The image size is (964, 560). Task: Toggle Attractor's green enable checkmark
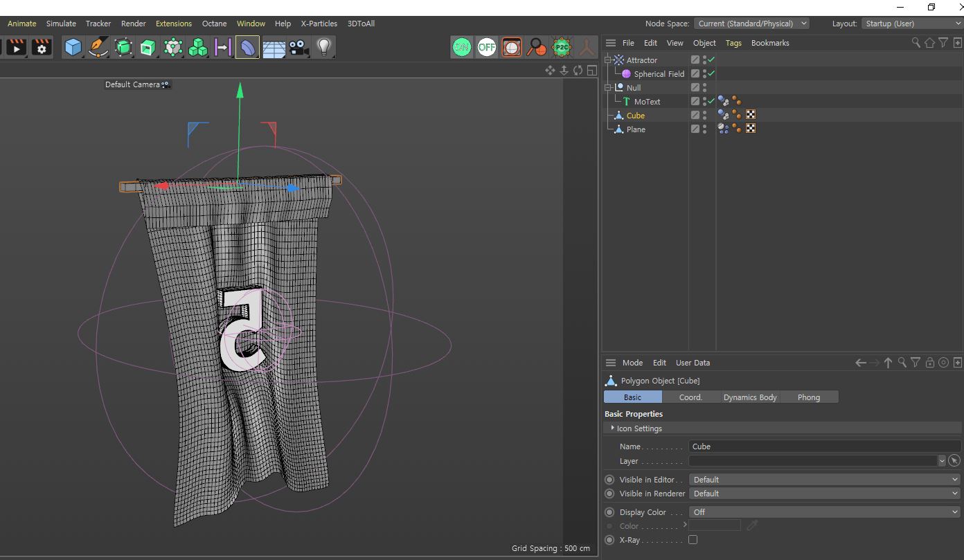pos(711,60)
